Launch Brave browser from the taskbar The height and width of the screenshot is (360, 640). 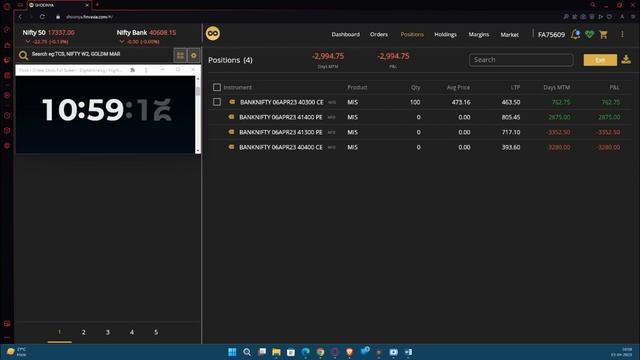(x=349, y=352)
